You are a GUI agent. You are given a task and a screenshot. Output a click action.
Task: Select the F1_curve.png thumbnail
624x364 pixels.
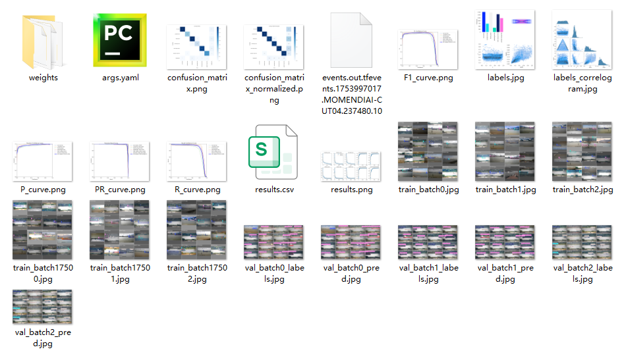(428, 49)
